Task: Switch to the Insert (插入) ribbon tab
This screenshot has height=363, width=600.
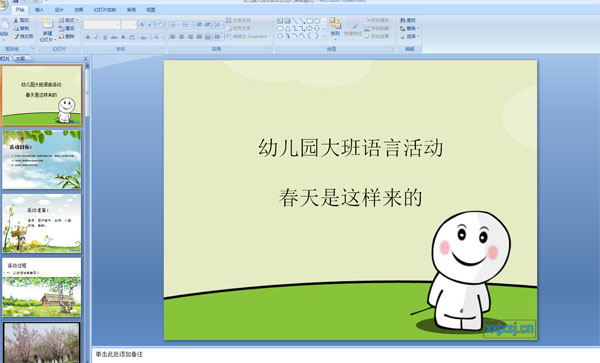Action: (x=39, y=10)
